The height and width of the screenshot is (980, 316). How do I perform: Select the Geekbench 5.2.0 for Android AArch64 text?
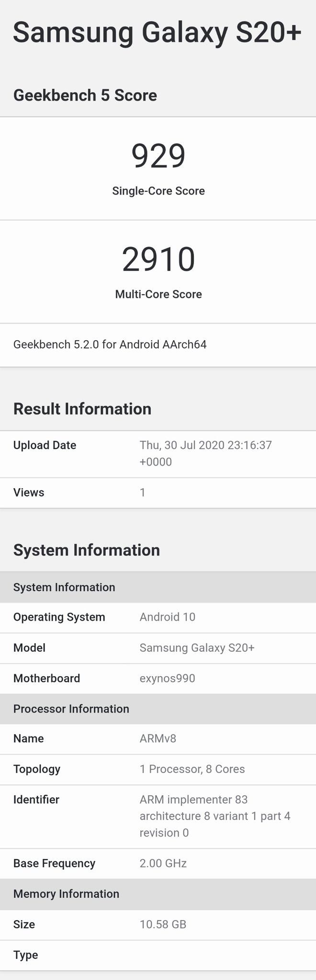click(x=110, y=345)
